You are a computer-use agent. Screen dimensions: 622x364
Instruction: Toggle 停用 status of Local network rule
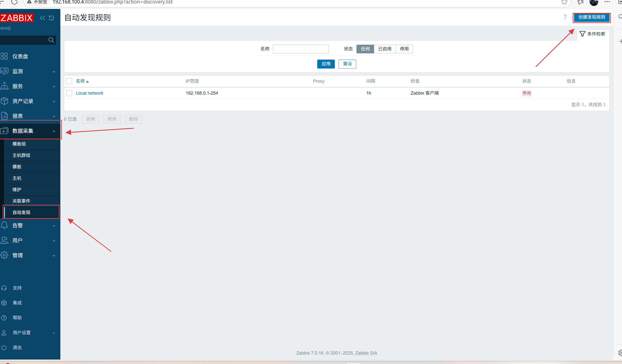pos(527,93)
